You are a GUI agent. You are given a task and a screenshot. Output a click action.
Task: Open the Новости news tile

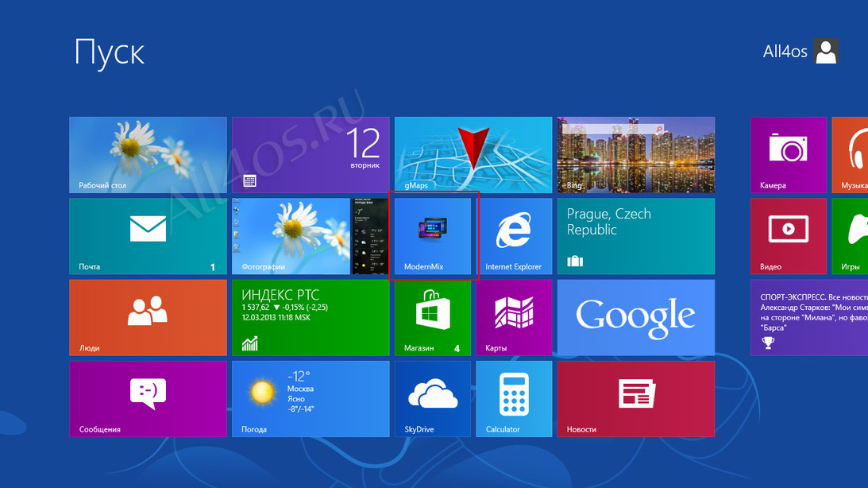point(636,399)
